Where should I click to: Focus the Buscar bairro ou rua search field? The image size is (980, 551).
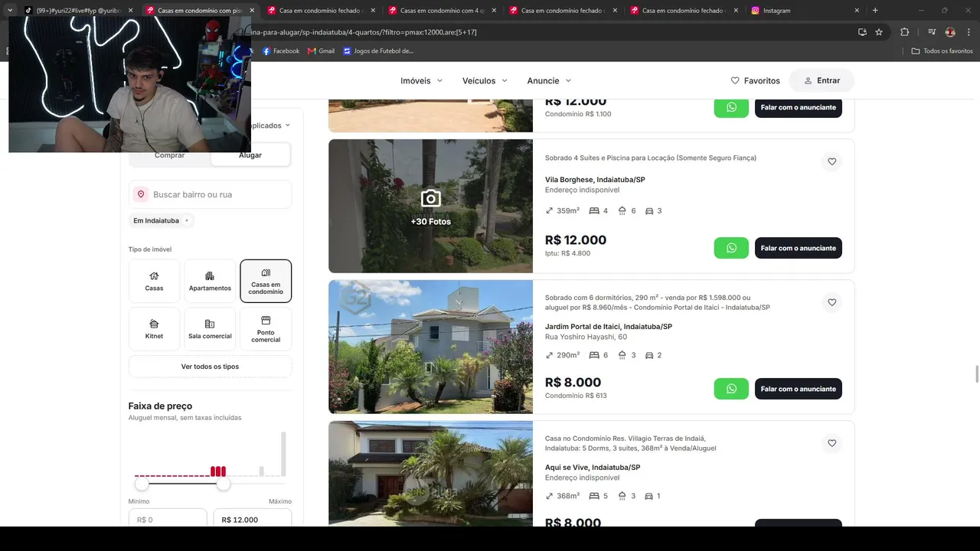click(210, 194)
